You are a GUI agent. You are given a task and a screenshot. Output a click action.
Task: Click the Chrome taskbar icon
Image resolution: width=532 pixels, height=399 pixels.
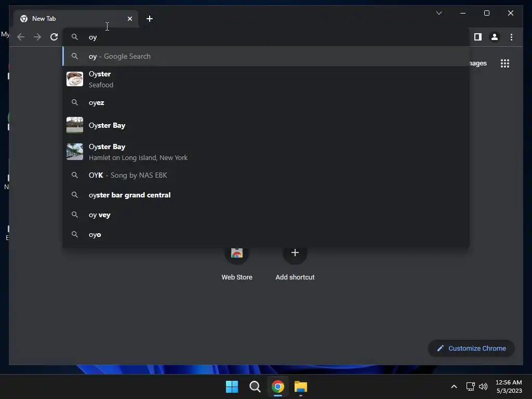pyautogui.click(x=277, y=387)
